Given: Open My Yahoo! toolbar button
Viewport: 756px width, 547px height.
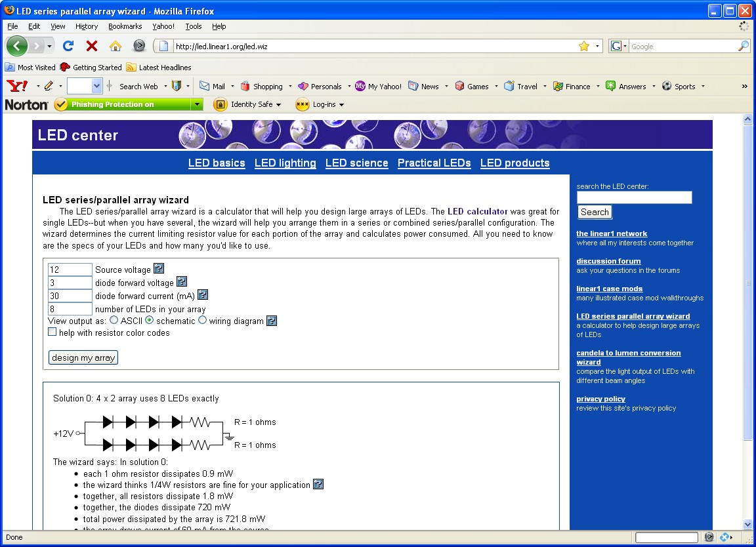Looking at the screenshot, I should [379, 87].
